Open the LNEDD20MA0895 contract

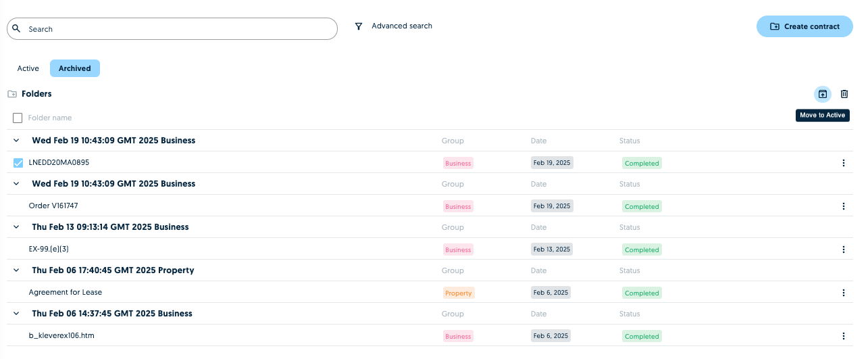coord(59,162)
